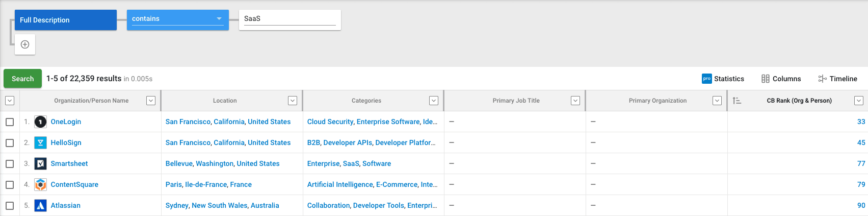The height and width of the screenshot is (216, 868).
Task: Tick the checkbox for ContentSquare row
Action: (10, 184)
